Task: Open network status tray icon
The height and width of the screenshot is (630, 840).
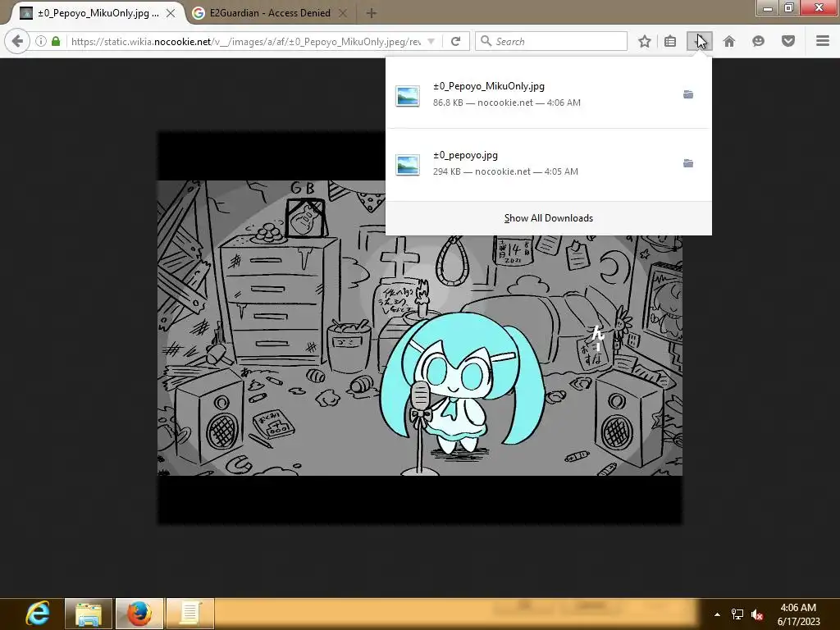Action: point(737,614)
